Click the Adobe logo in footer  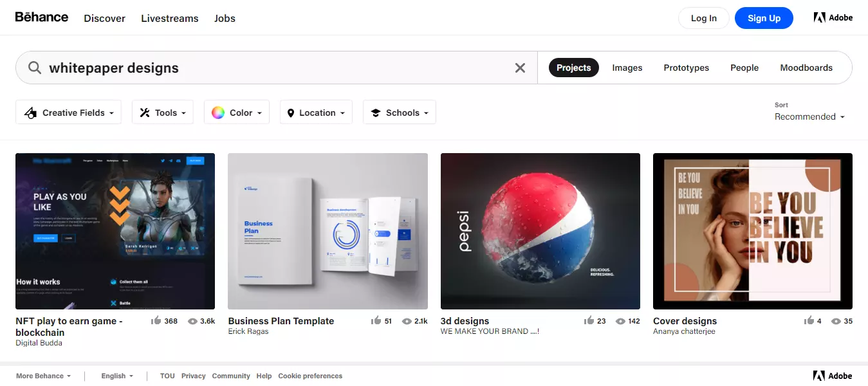click(833, 376)
